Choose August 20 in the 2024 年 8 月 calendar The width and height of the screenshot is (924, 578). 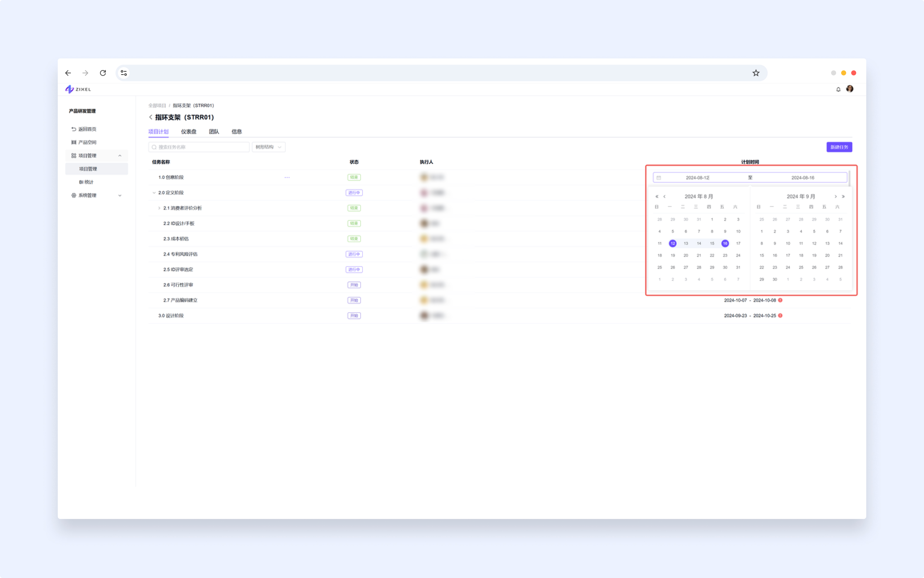[686, 255]
